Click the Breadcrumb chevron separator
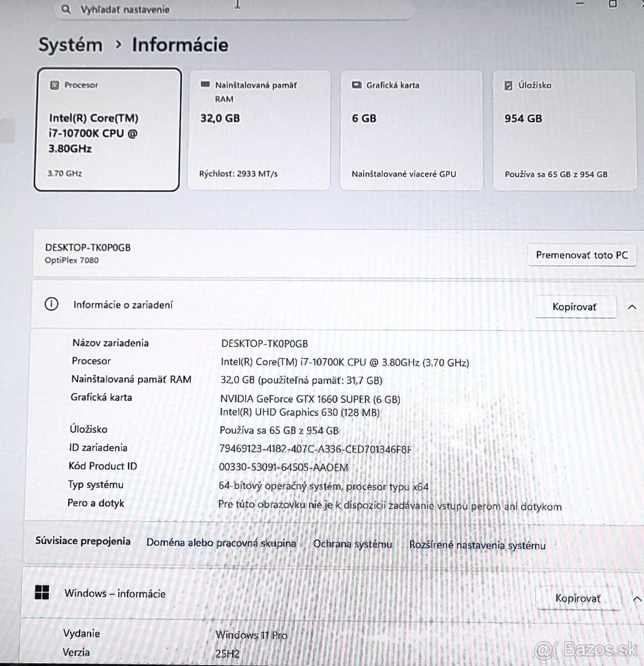This screenshot has width=644, height=666. click(118, 45)
